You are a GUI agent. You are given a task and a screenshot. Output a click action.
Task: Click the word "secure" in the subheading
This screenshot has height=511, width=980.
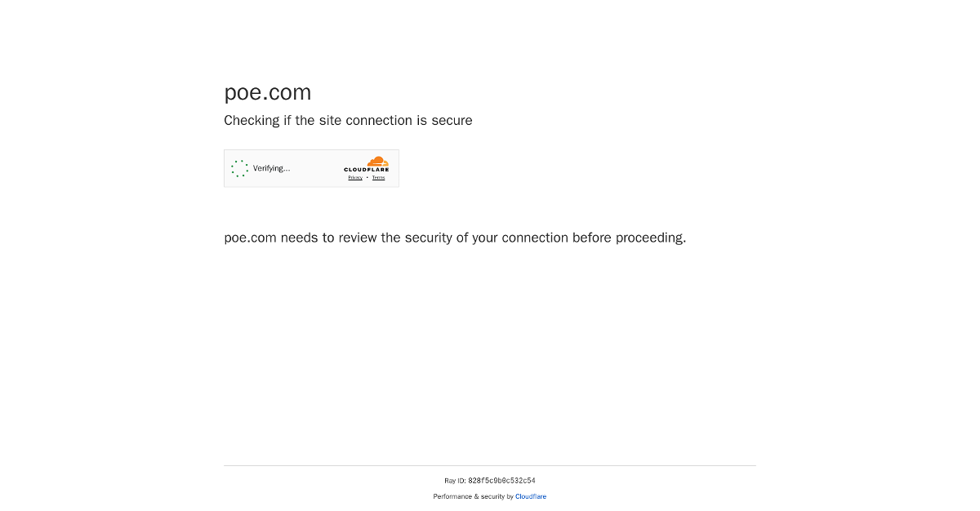(x=452, y=121)
